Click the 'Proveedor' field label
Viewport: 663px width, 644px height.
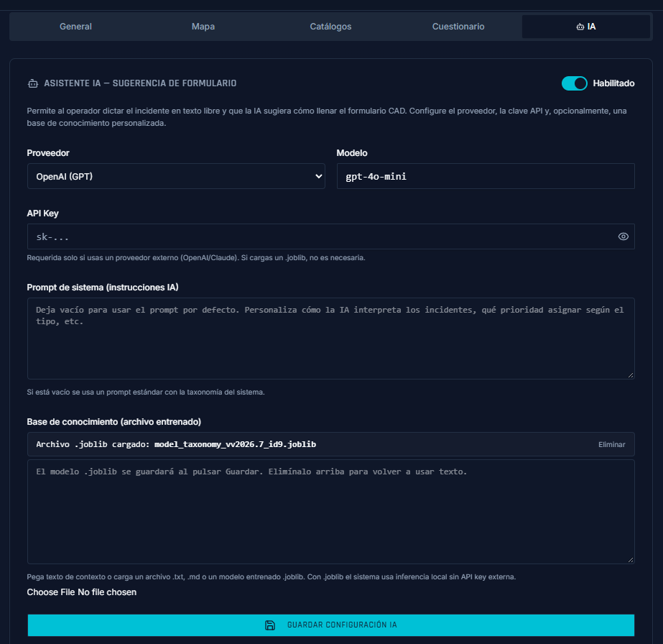pos(48,153)
